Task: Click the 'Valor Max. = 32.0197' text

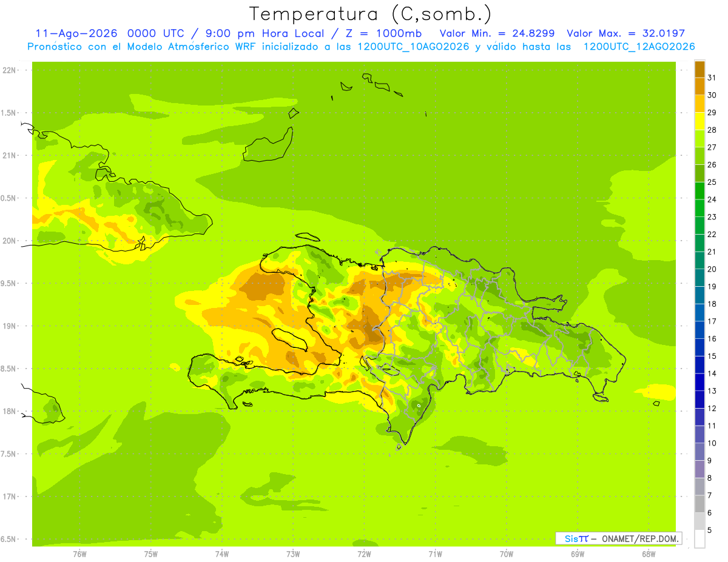Action: pyautogui.click(x=625, y=33)
